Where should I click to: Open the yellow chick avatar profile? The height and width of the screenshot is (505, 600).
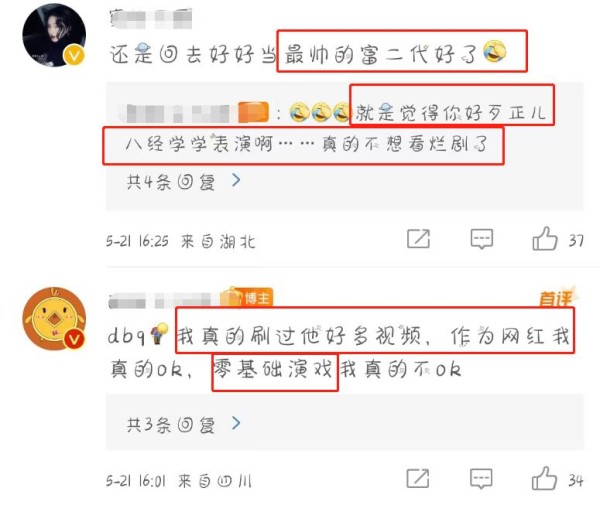click(x=54, y=318)
